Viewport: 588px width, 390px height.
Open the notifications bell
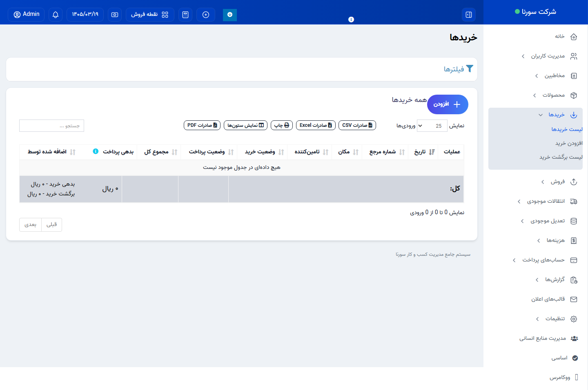click(x=56, y=15)
